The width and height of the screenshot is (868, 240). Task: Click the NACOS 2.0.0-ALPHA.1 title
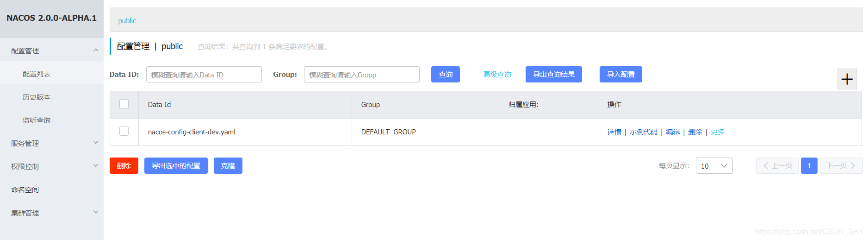tap(51, 18)
